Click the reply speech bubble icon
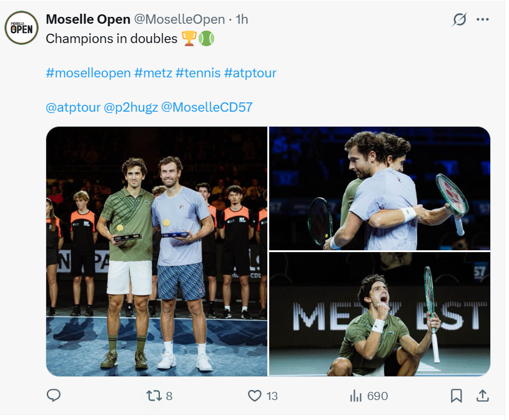The height and width of the screenshot is (420, 509). point(54,396)
